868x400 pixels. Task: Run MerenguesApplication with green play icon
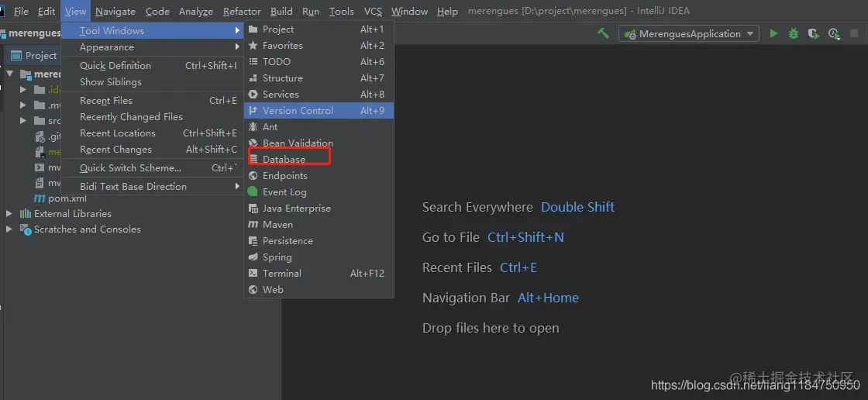[x=773, y=34]
